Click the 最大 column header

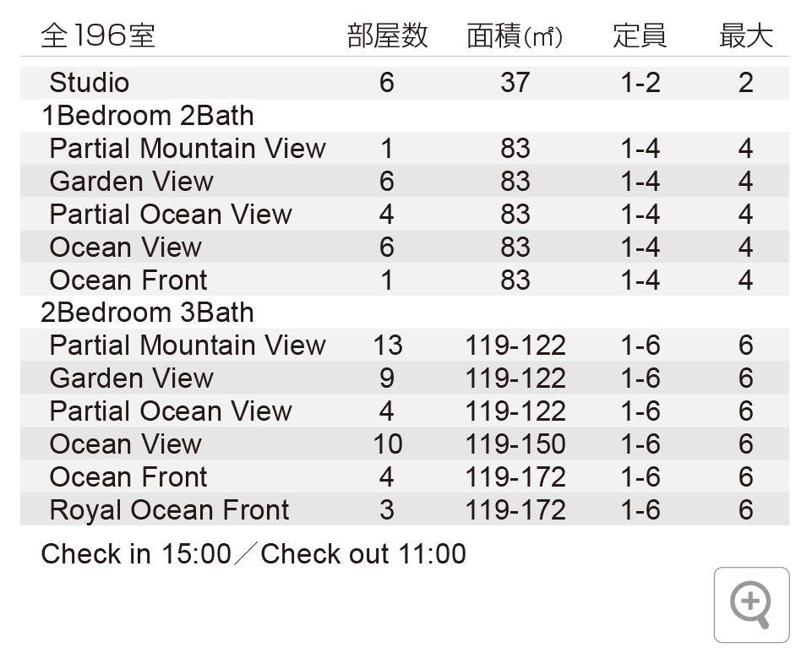[745, 36]
